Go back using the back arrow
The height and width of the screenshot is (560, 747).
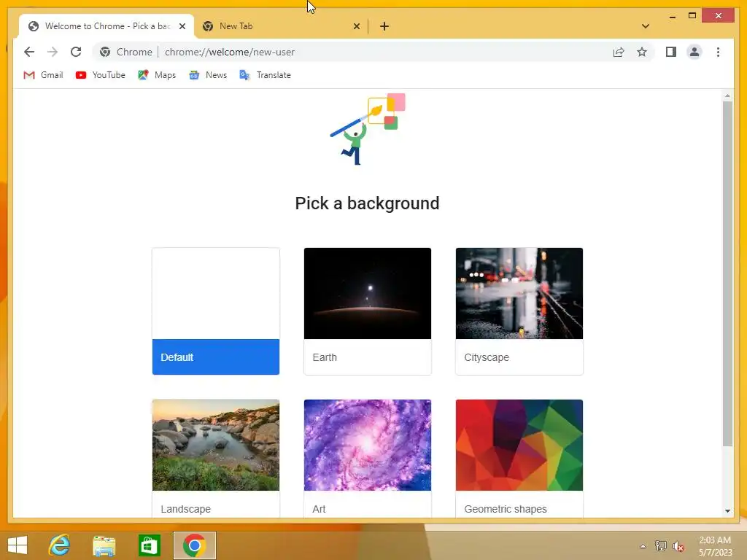[x=29, y=52]
